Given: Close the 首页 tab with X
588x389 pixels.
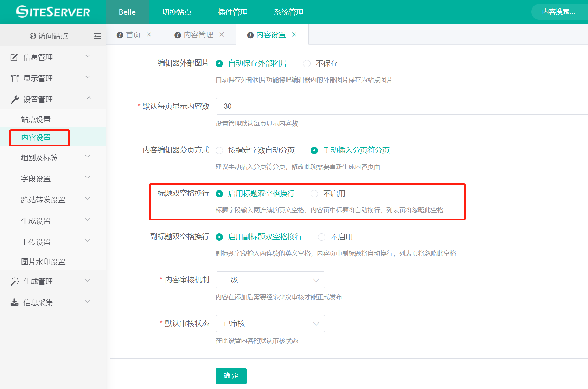Looking at the screenshot, I should (149, 34).
